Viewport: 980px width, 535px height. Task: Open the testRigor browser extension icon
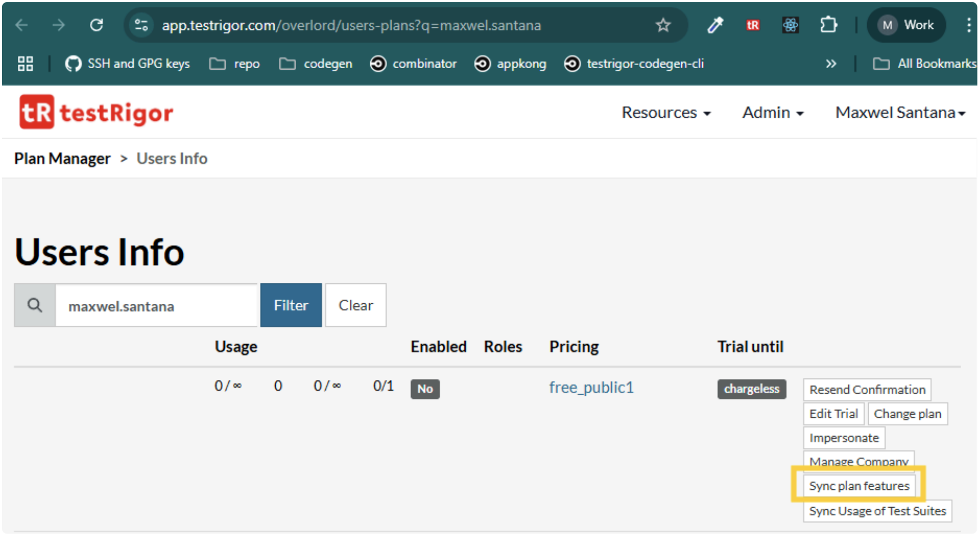pyautogui.click(x=752, y=25)
